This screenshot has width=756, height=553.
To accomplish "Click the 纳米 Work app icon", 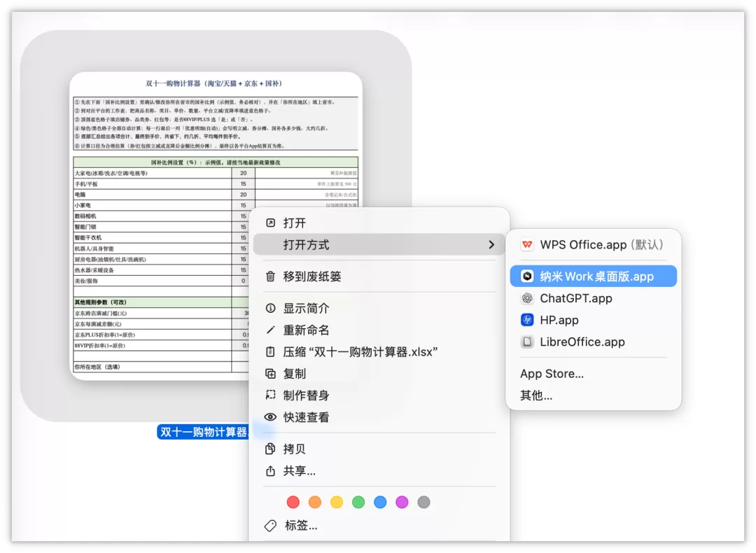I will [527, 276].
